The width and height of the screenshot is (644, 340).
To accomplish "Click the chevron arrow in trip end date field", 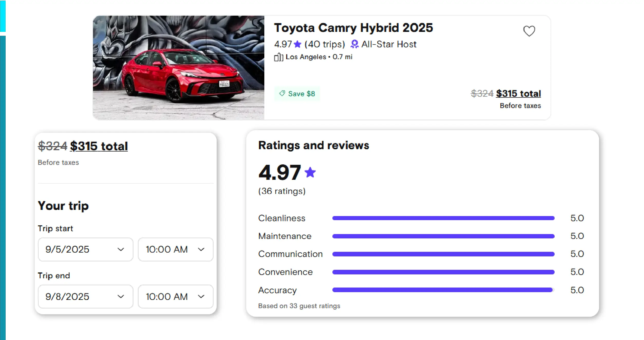I will [121, 297].
